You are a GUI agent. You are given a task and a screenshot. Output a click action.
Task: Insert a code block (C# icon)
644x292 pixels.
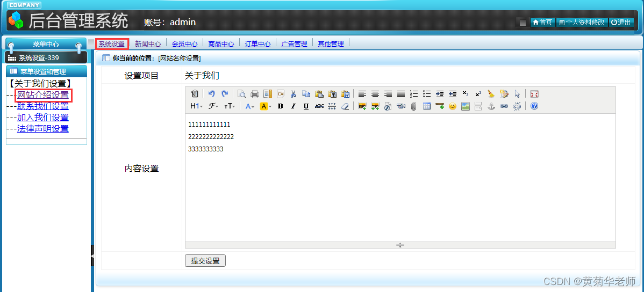point(281,94)
